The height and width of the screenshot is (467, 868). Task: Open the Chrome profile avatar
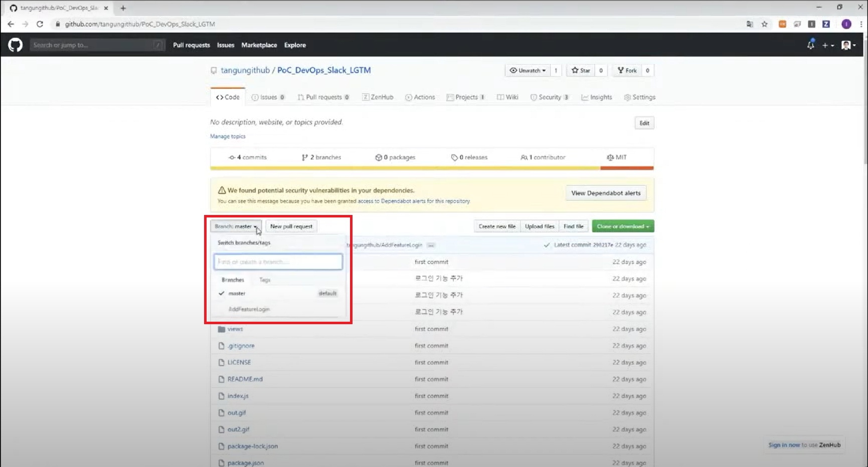846,24
